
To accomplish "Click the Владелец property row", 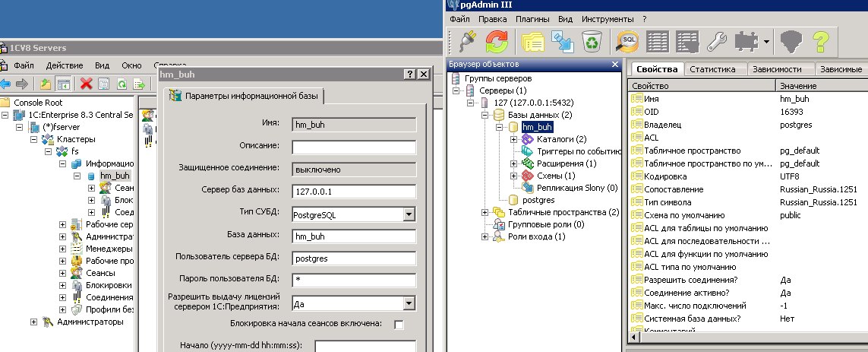I will pyautogui.click(x=747, y=125).
